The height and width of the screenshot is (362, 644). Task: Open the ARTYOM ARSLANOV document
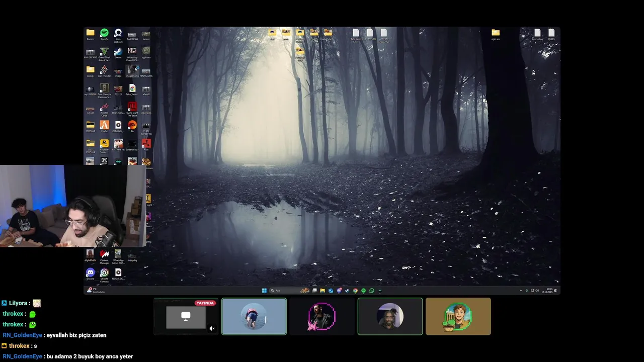384,36
